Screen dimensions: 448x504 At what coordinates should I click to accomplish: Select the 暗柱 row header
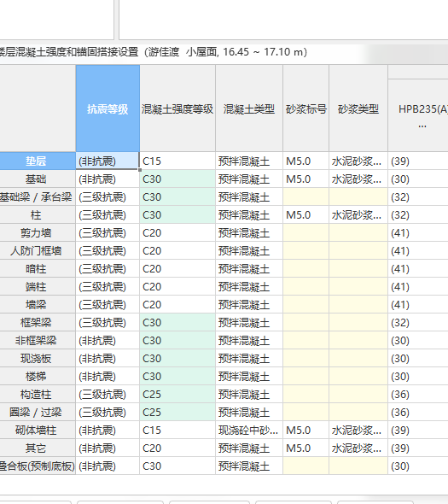38,269
